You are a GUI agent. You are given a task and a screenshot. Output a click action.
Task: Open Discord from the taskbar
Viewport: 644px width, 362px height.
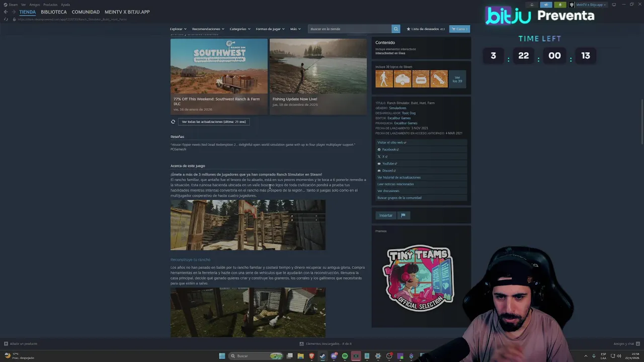click(334, 356)
